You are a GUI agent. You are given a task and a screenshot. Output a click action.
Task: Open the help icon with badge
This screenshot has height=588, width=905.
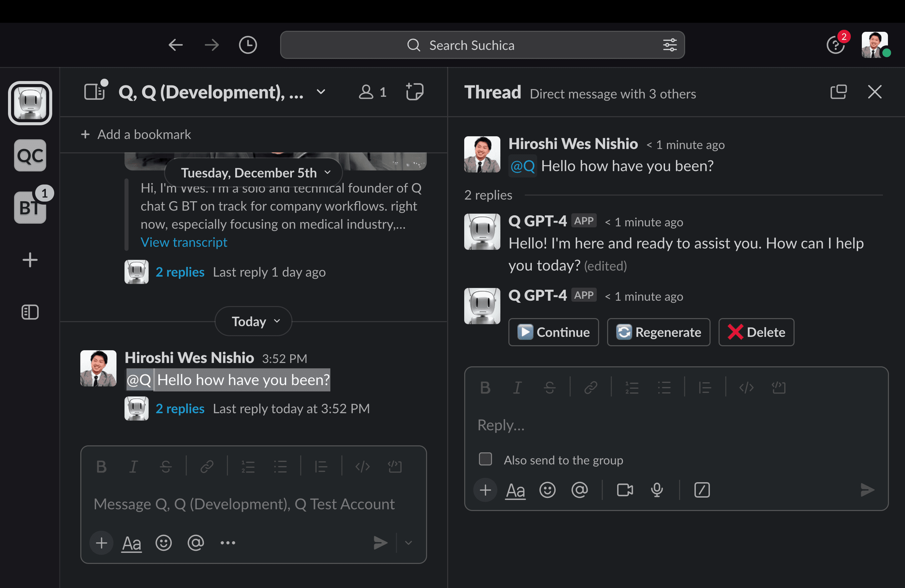[835, 45]
